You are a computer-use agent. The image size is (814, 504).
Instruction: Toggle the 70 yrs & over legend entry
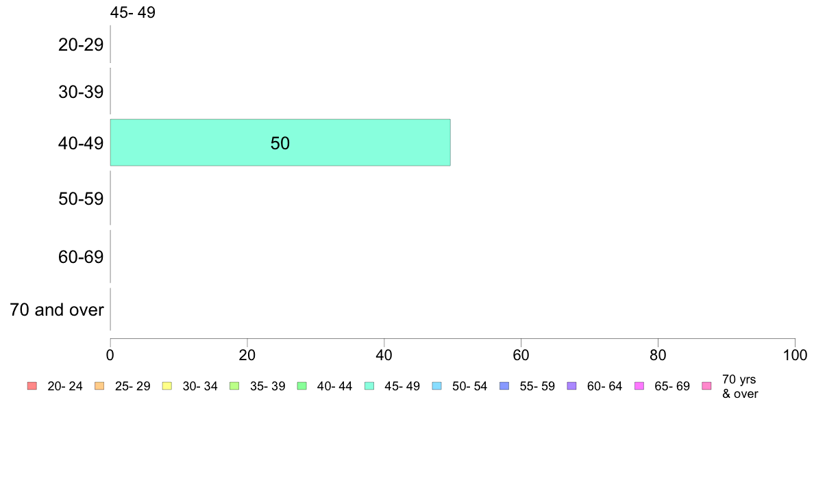tap(740, 386)
